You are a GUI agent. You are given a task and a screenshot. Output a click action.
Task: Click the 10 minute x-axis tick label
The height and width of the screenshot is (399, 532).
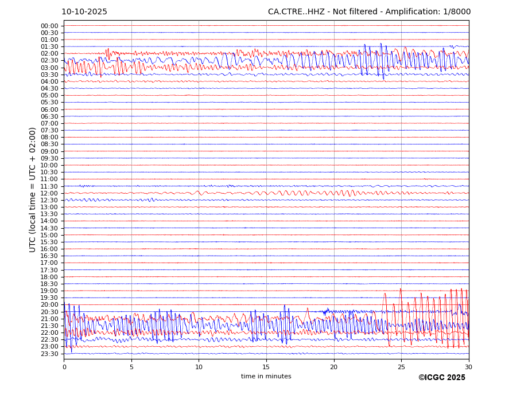click(x=199, y=367)
